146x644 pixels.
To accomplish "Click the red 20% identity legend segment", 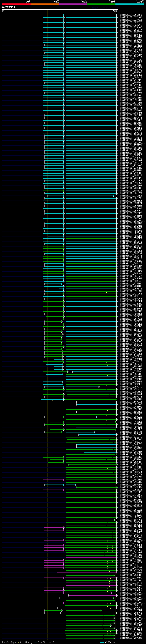I will coord(16,4).
